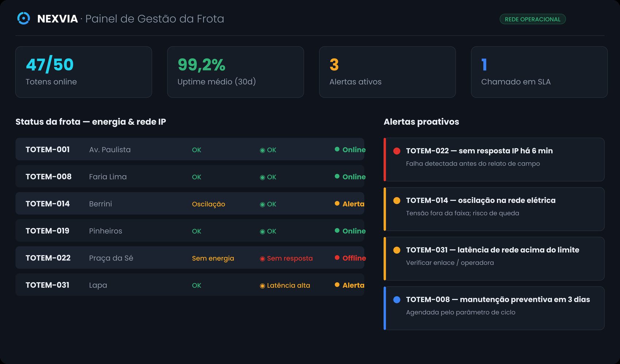Click the orange dot on TOTEM-014 alert
The width and height of the screenshot is (620, 364).
pos(397,201)
